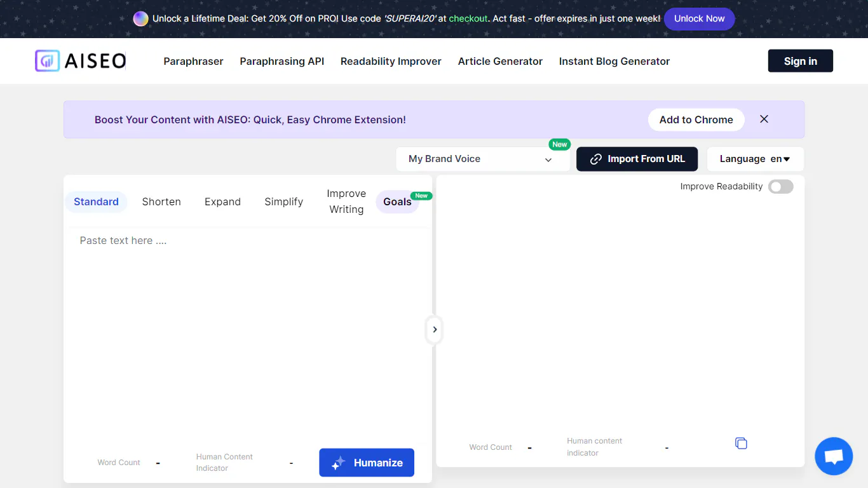The width and height of the screenshot is (868, 488).
Task: Click the Sign in button
Action: [x=800, y=60]
